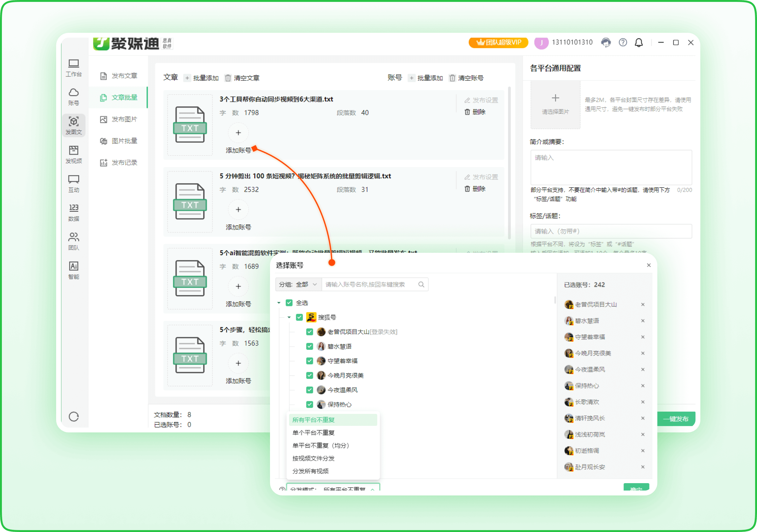Viewport: 757px width, 532px height.
Task: Open the 分组: 全部 group dropdown
Action: click(x=298, y=284)
